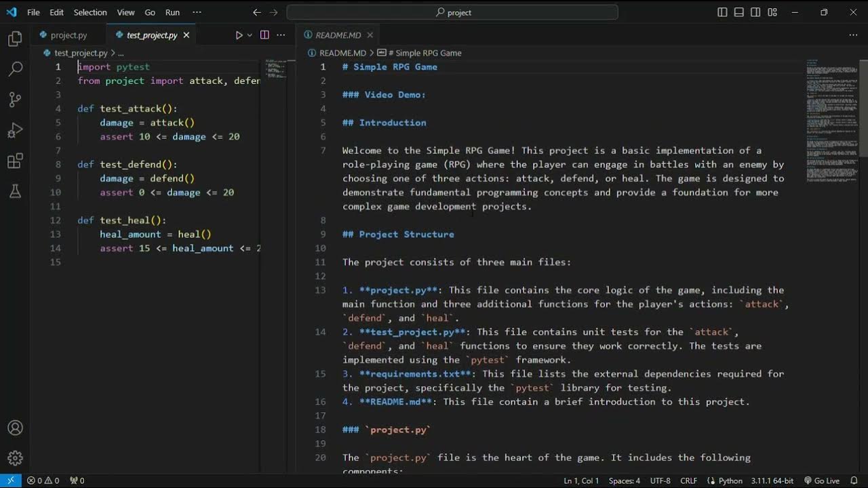Click the 'def test_defend():' code line

127,165
